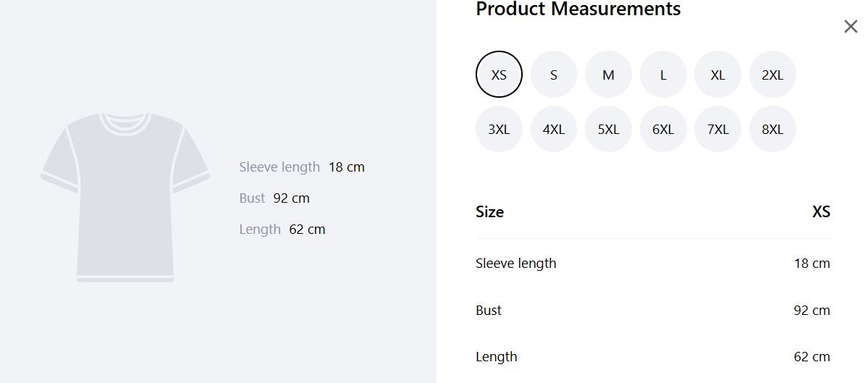
Task: Select size M
Action: [x=608, y=74]
